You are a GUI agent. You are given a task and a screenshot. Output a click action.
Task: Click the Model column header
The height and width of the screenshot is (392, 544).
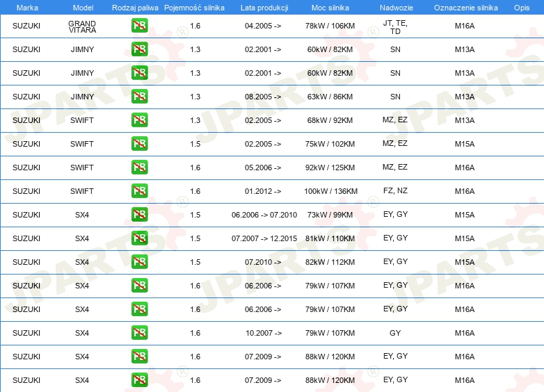(x=82, y=7)
